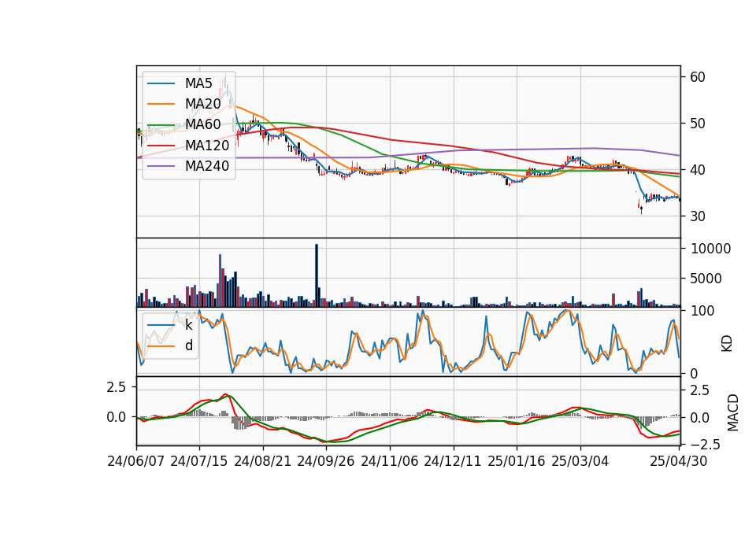
Task: Click the MA240 legend label
Action: (x=207, y=166)
